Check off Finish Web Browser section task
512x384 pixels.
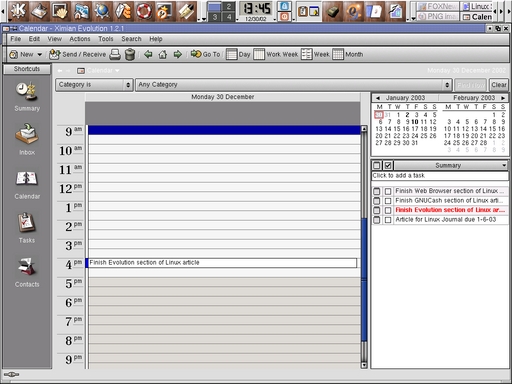(x=388, y=191)
